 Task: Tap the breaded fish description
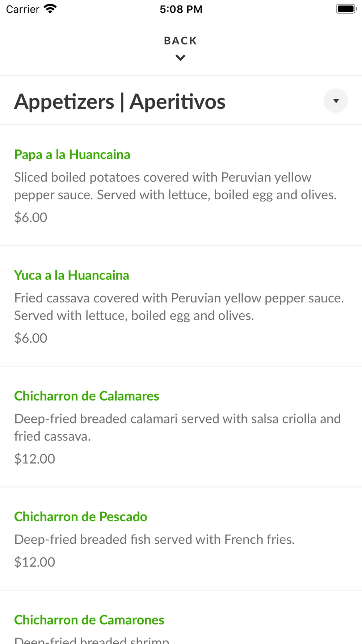click(154, 539)
